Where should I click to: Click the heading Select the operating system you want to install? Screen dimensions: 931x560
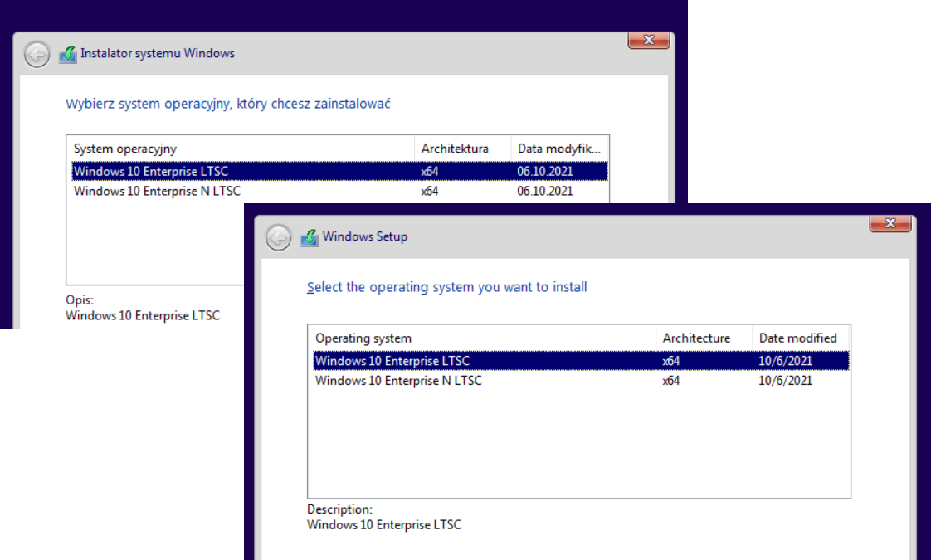pyautogui.click(x=446, y=287)
